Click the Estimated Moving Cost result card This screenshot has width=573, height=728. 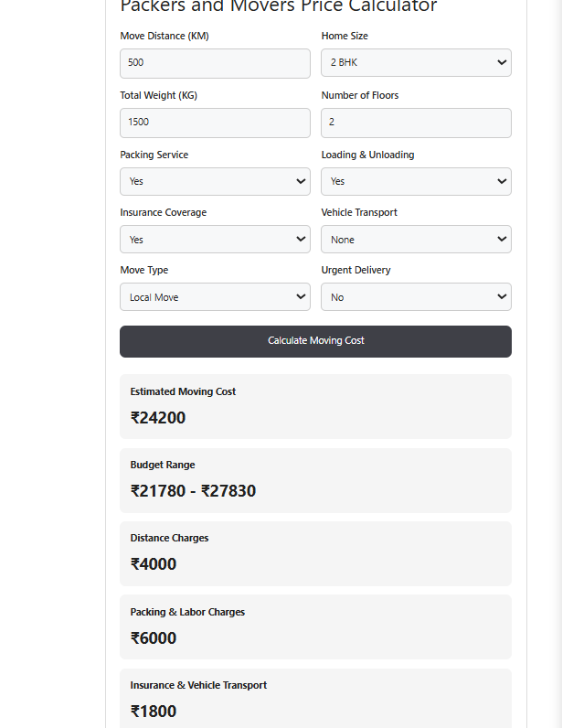pyautogui.click(x=315, y=407)
